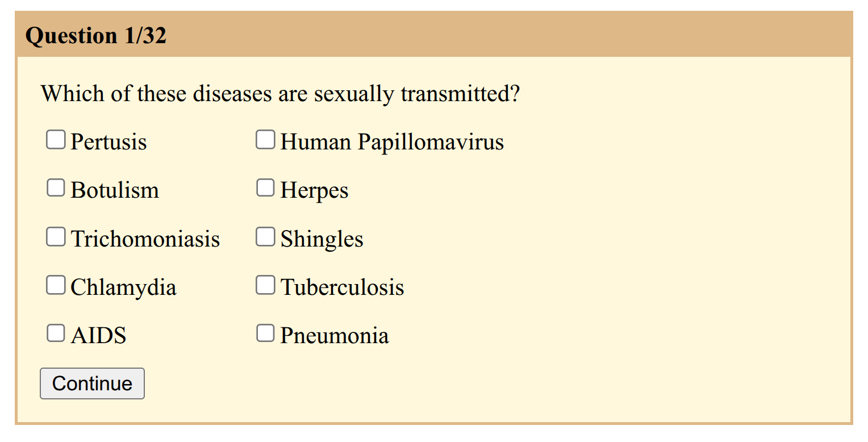Check the Human Papillomavirus checkbox
868x442 pixels.
coord(265,140)
